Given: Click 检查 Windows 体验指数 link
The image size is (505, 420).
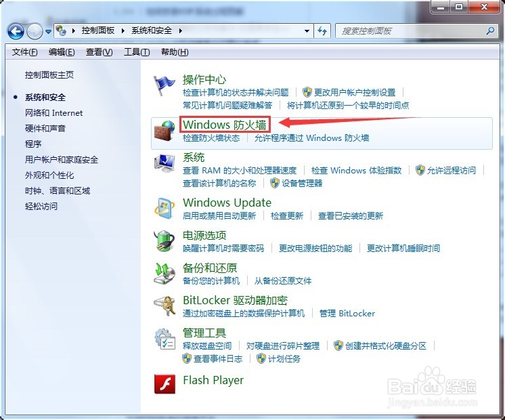Looking at the screenshot, I should point(356,170).
